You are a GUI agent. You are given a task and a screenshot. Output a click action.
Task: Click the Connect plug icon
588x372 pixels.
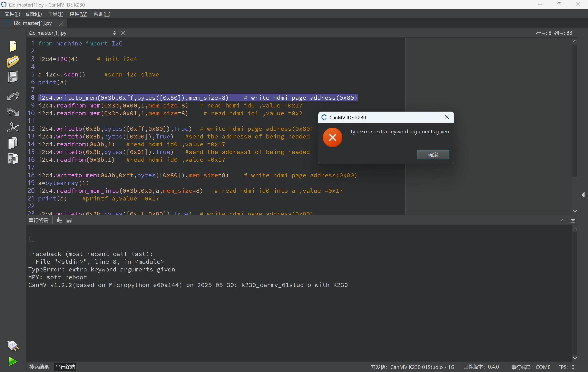click(13, 346)
